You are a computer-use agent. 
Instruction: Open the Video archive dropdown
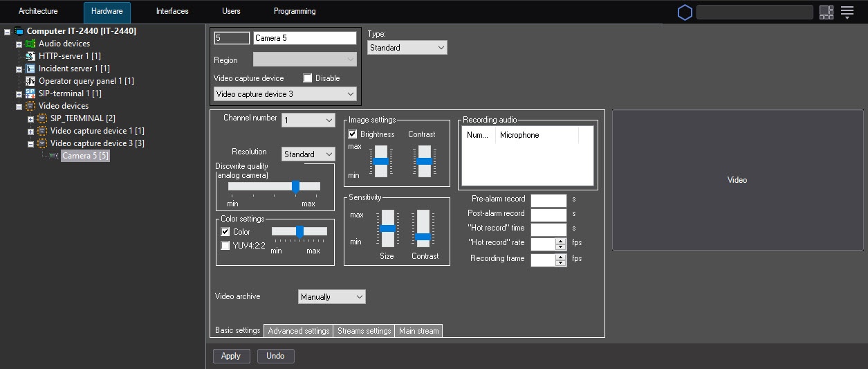click(x=331, y=297)
